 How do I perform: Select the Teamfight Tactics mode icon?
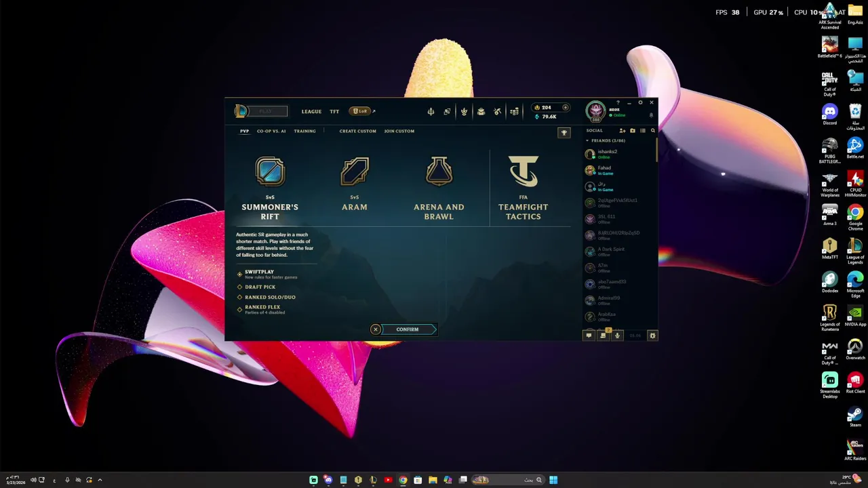(524, 171)
